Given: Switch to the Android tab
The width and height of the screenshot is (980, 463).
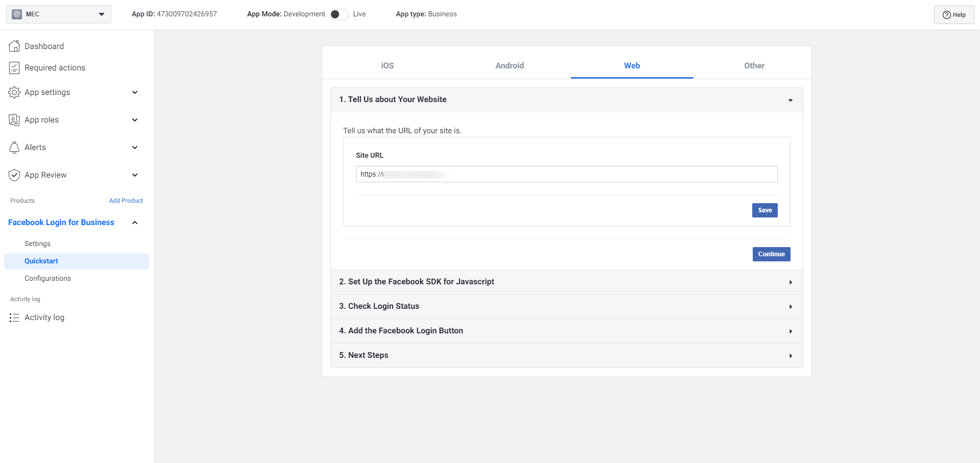Looking at the screenshot, I should pyautogui.click(x=509, y=65).
